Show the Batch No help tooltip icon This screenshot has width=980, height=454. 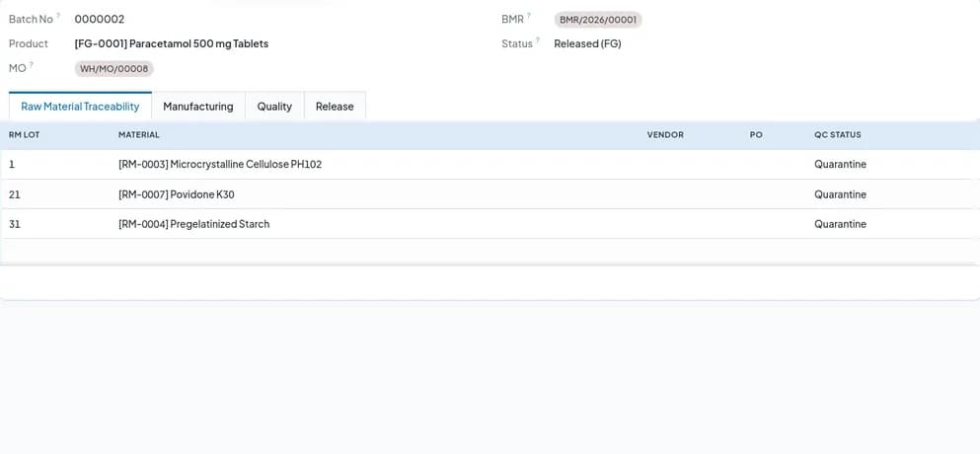(x=58, y=16)
